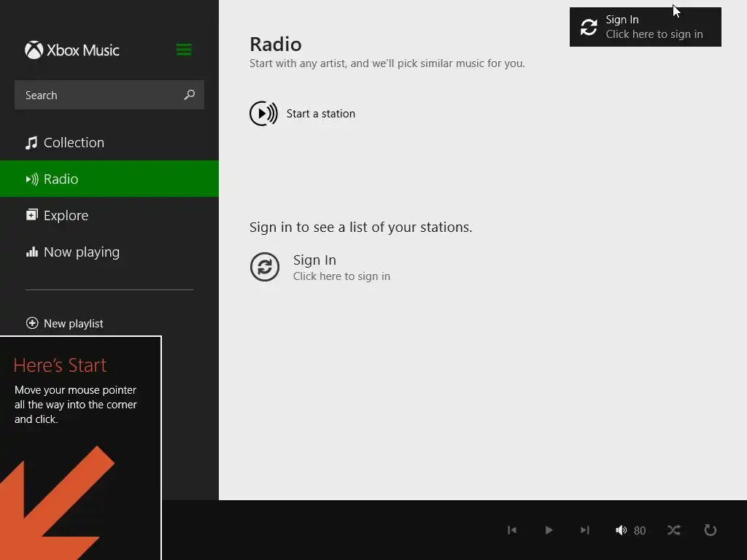The width and height of the screenshot is (747, 560).
Task: Click the Xbox logo icon
Action: click(x=34, y=50)
